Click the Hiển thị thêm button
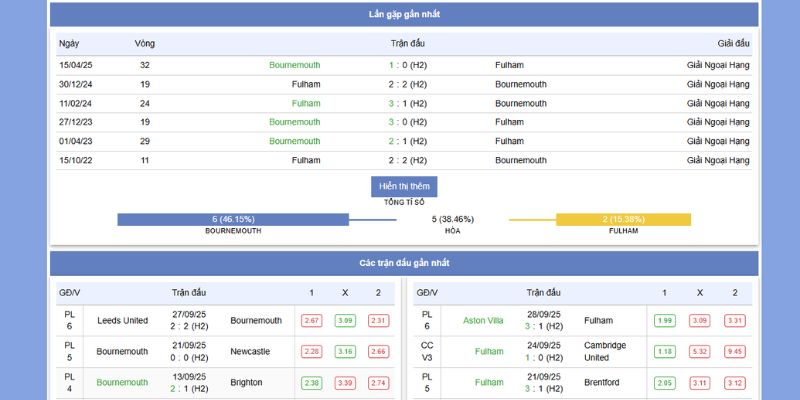The height and width of the screenshot is (400, 800). pos(404,186)
